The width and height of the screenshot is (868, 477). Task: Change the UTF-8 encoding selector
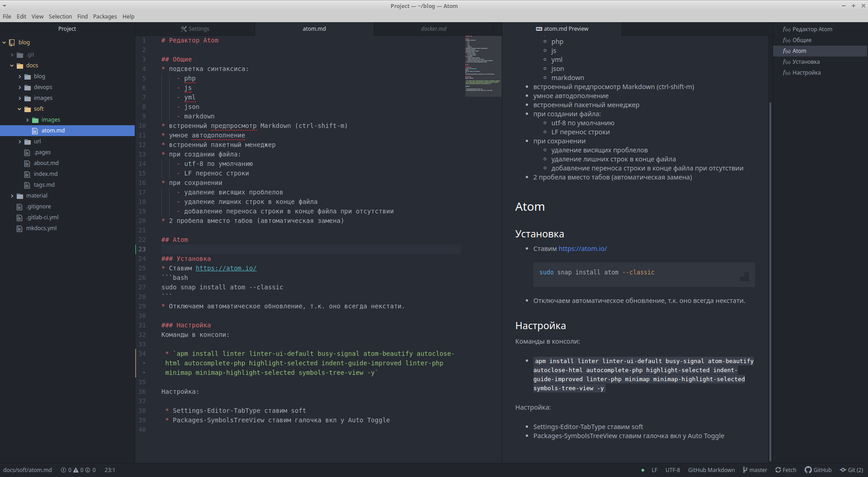[672, 470]
